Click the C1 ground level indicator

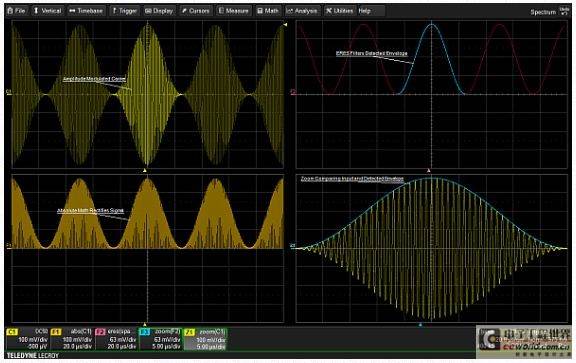(8, 91)
